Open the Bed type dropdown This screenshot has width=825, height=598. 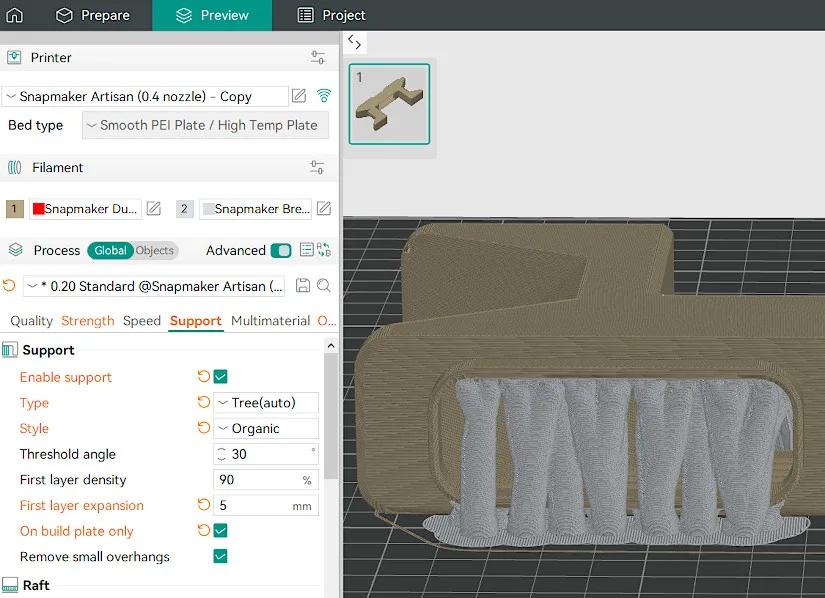pyautogui.click(x=205, y=125)
